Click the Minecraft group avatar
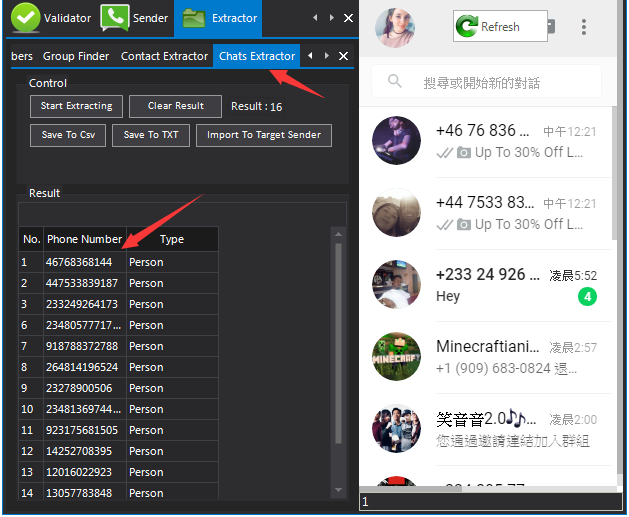The image size is (629, 517). pyautogui.click(x=396, y=356)
